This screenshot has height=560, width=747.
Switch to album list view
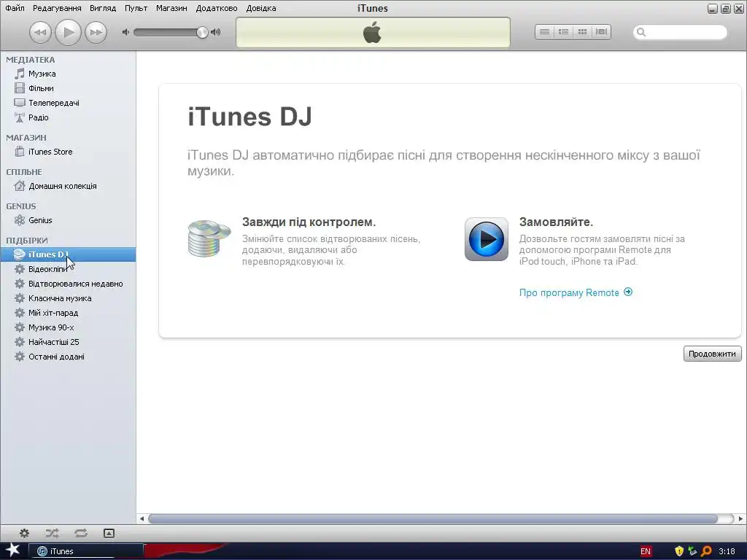(x=564, y=32)
